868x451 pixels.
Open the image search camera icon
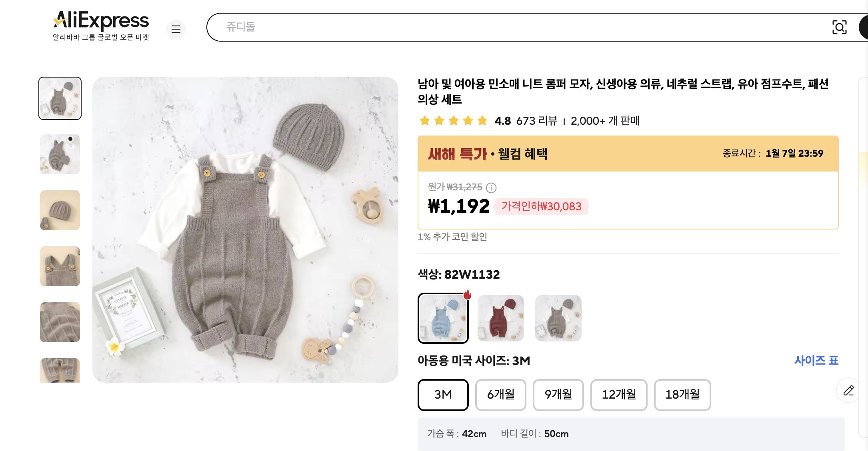point(840,27)
